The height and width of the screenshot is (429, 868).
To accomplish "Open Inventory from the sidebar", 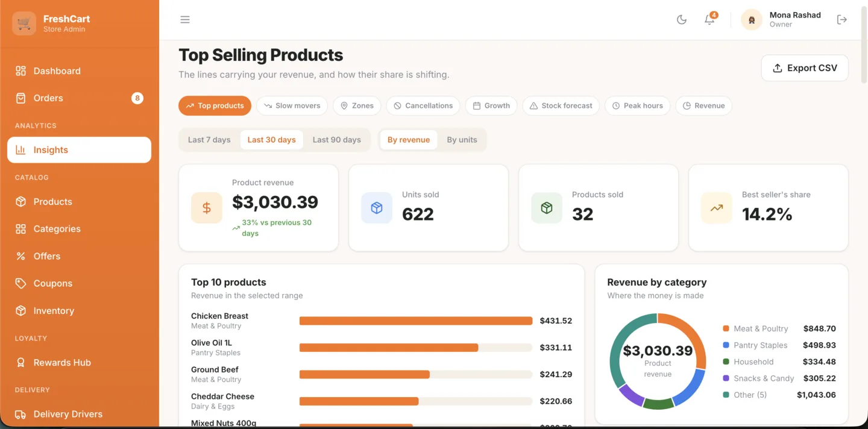I will tap(79, 311).
